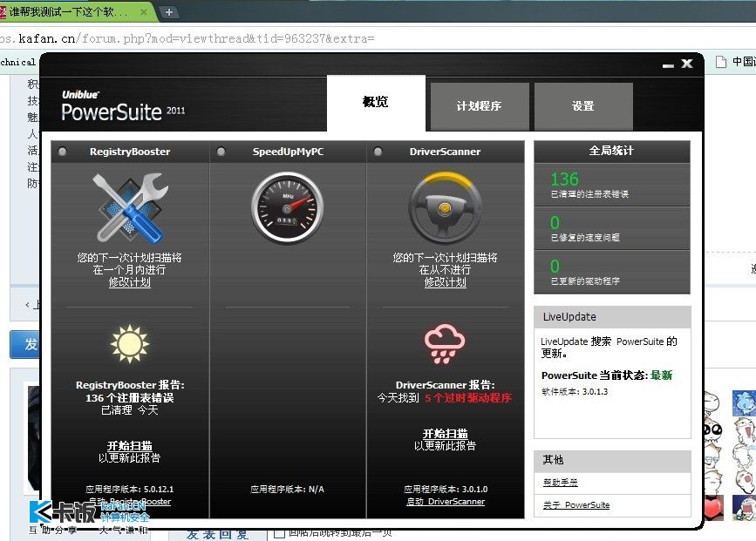
Task: Click the DriverScanner steering wheel icon
Action: (x=445, y=207)
